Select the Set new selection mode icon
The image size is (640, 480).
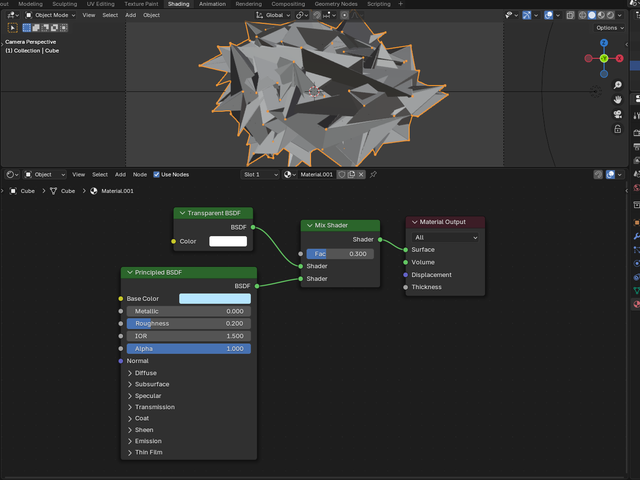27,28
